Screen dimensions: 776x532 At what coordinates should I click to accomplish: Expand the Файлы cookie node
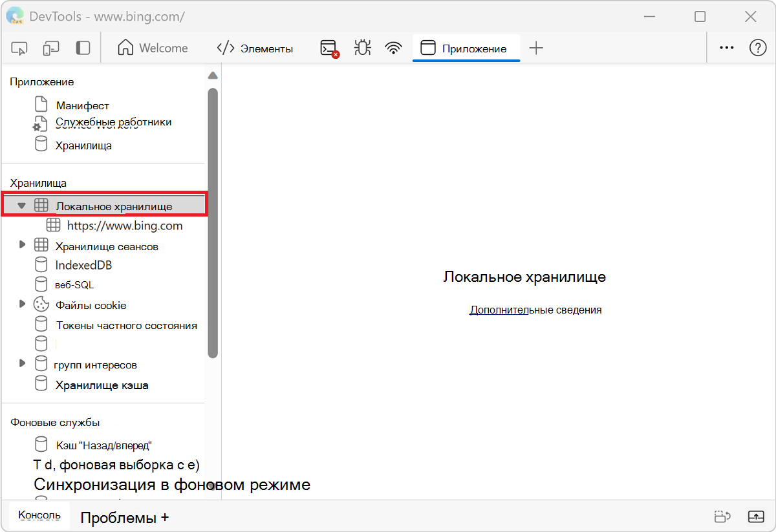pos(22,304)
